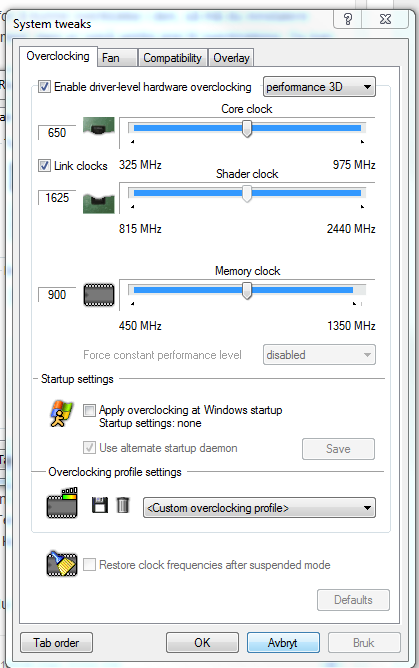Open the Compatibility tab
419x668 pixels.
point(172,58)
